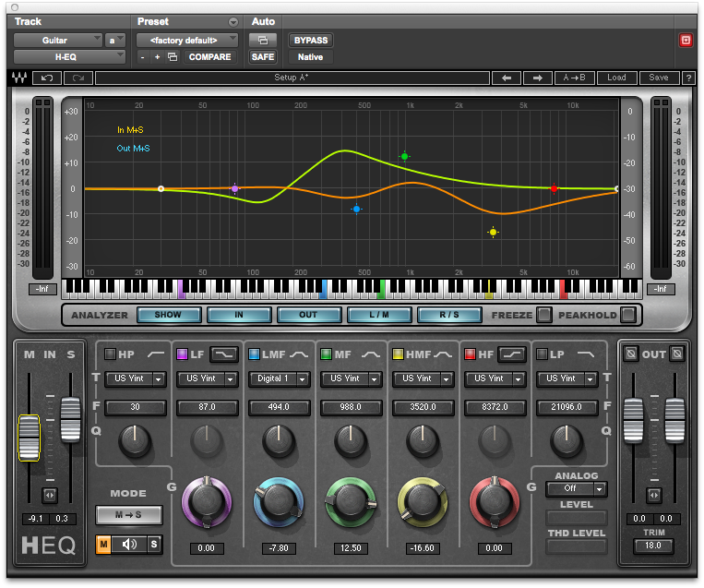
Task: Toggle the blue LMF band on/off
Action: click(x=254, y=354)
